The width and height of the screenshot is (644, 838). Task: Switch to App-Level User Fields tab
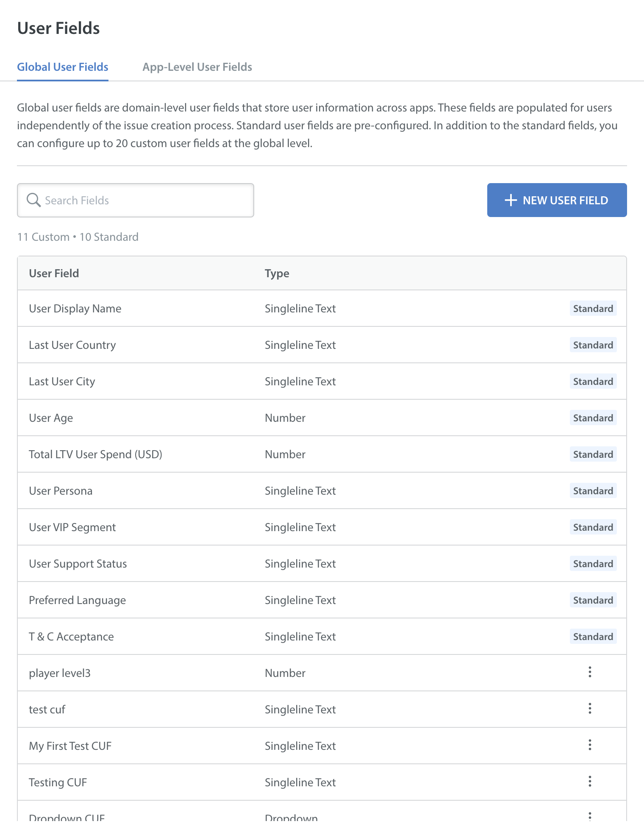point(197,67)
